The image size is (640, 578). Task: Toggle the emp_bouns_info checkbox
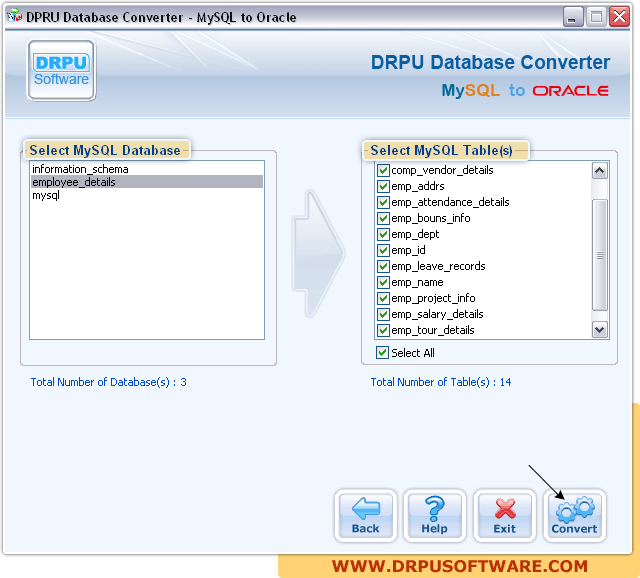click(383, 218)
